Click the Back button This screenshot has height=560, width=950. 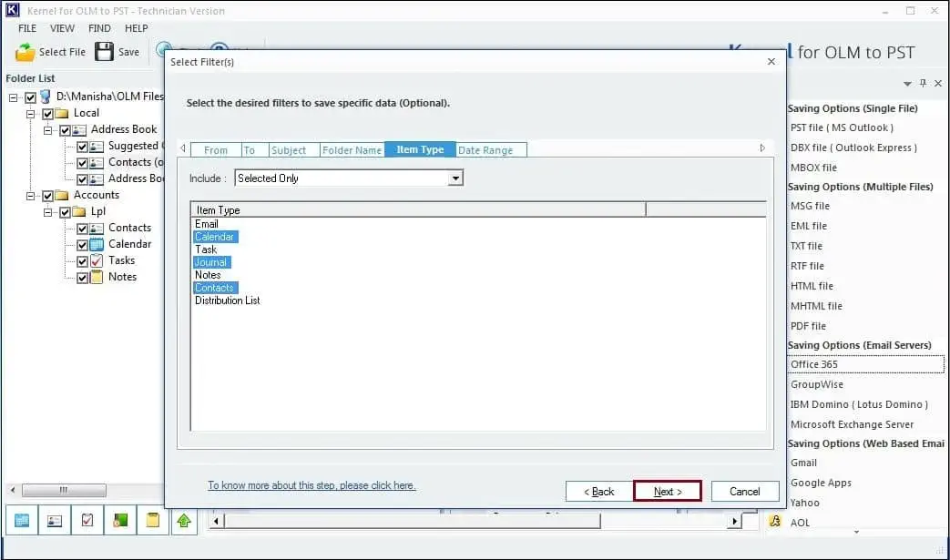pos(598,491)
